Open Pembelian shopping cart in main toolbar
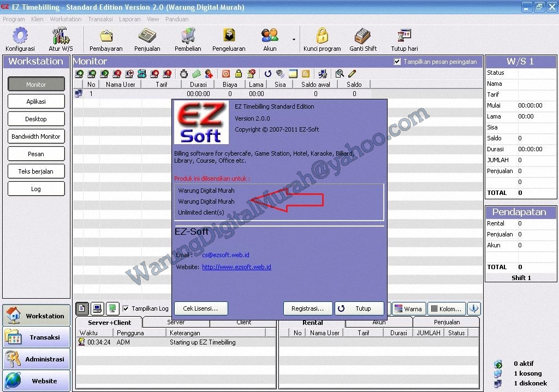The height and width of the screenshot is (392, 559). click(x=188, y=40)
